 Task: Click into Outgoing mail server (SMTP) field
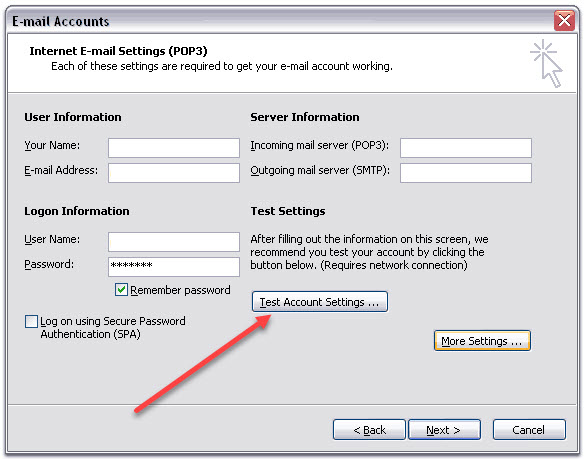(466, 173)
